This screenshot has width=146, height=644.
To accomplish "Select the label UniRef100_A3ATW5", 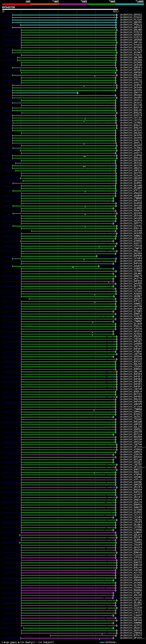I will point(131,570).
